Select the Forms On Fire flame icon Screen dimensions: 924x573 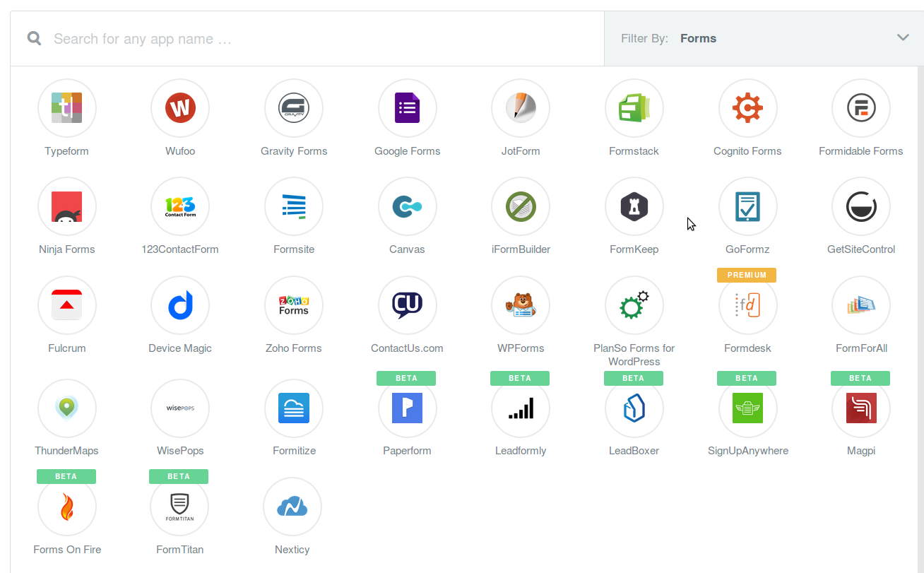(67, 507)
